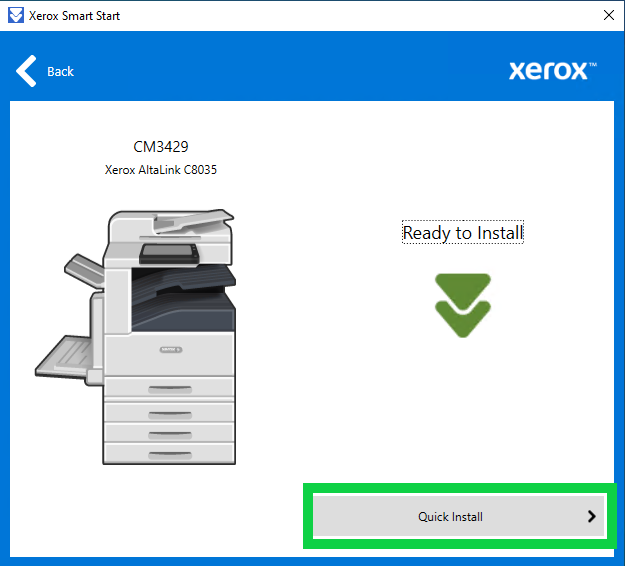Click the green double-arrow download icon
625x566 pixels.
[463, 305]
